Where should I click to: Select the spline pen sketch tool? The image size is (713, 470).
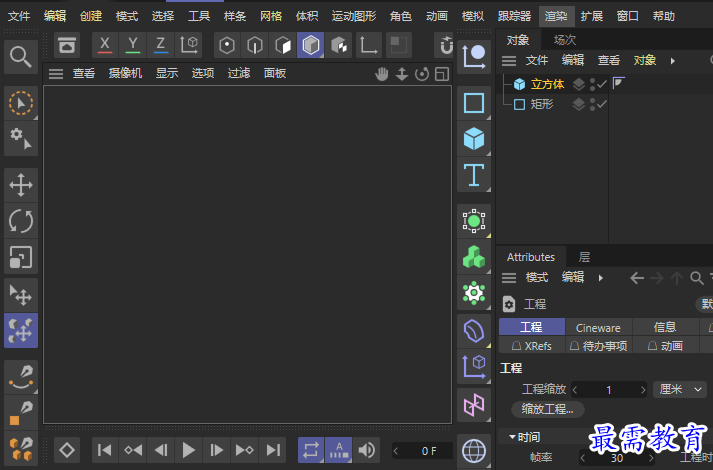[x=20, y=377]
